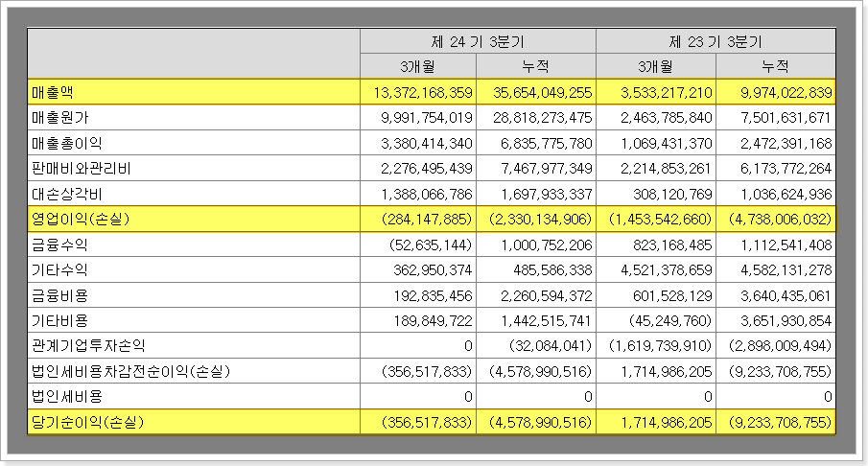The image size is (868, 466).
Task: Click the value (1,453,542,660)
Action: 661,220
